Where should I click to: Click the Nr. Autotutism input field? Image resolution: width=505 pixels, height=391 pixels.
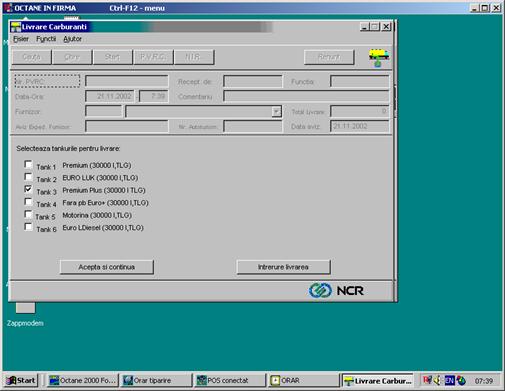(x=253, y=127)
